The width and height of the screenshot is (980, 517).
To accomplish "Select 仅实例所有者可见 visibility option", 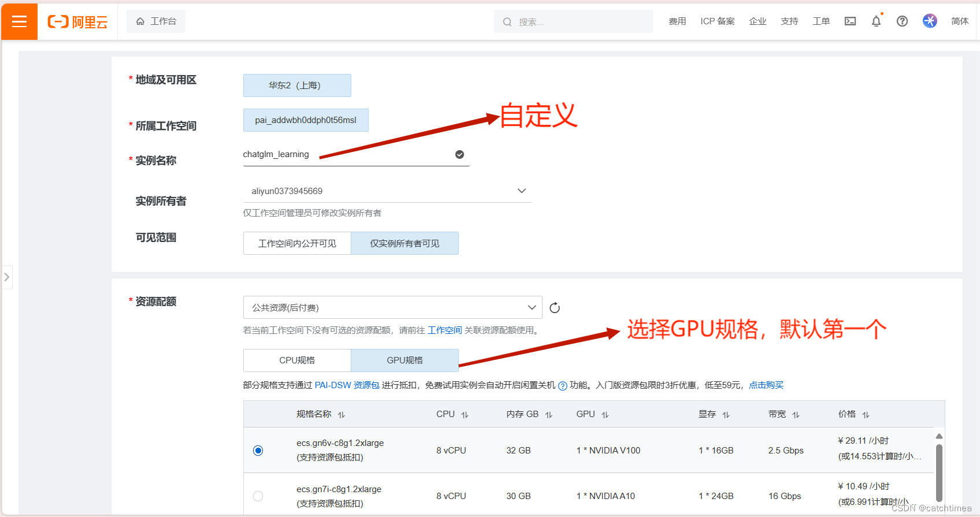I will click(404, 243).
